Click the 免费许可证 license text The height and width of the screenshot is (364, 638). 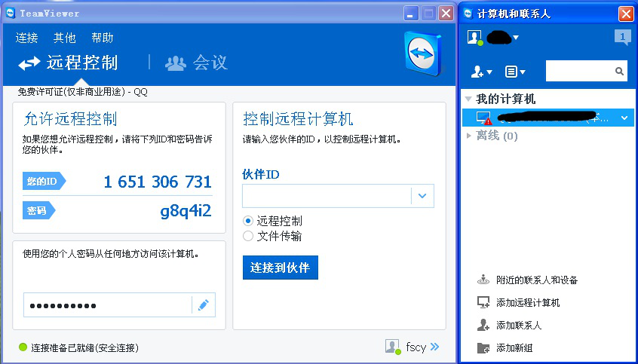point(83,92)
